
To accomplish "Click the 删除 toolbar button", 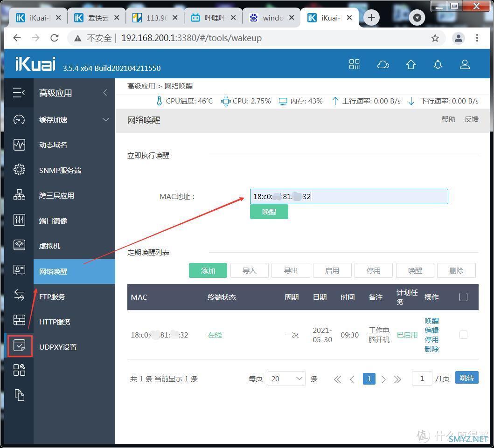I will coord(456,270).
